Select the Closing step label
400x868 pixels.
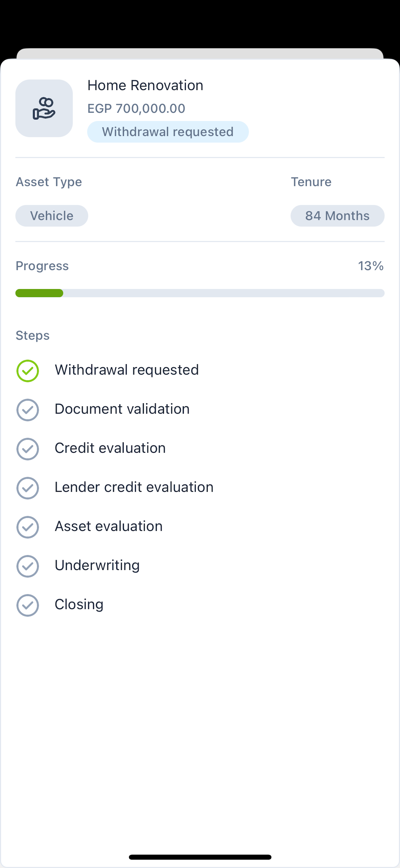click(x=79, y=604)
